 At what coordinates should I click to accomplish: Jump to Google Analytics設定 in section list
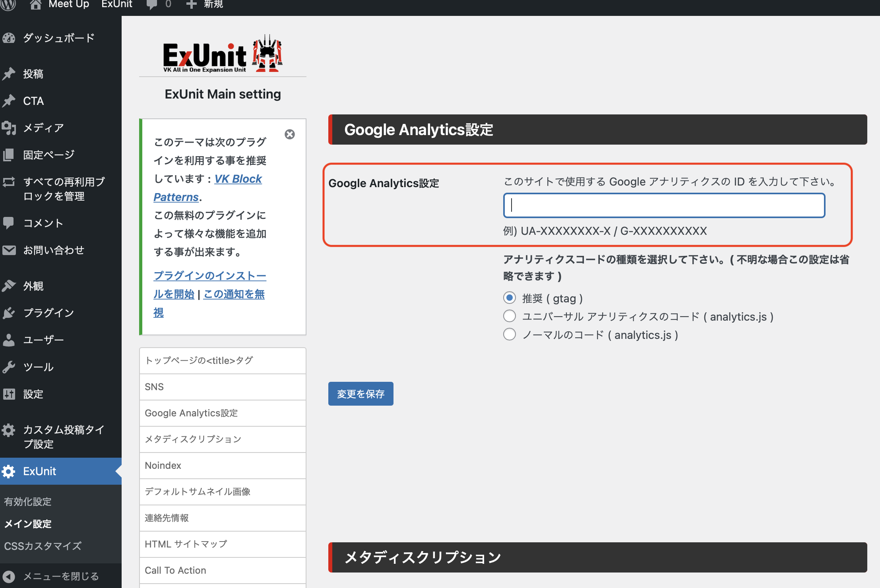(x=223, y=413)
